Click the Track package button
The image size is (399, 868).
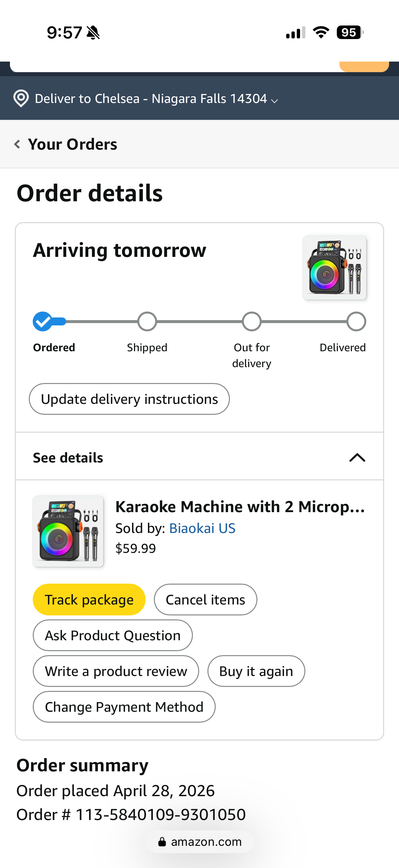(x=89, y=600)
